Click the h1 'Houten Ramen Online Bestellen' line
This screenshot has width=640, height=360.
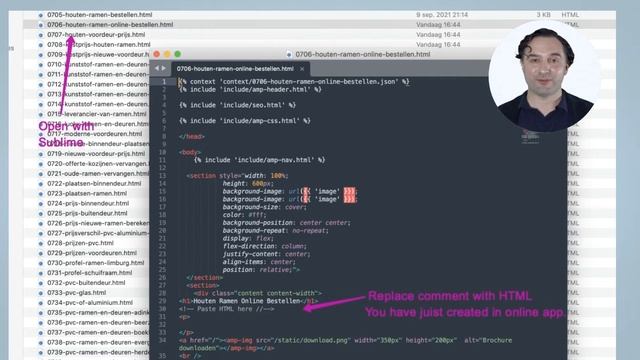pyautogui.click(x=248, y=301)
